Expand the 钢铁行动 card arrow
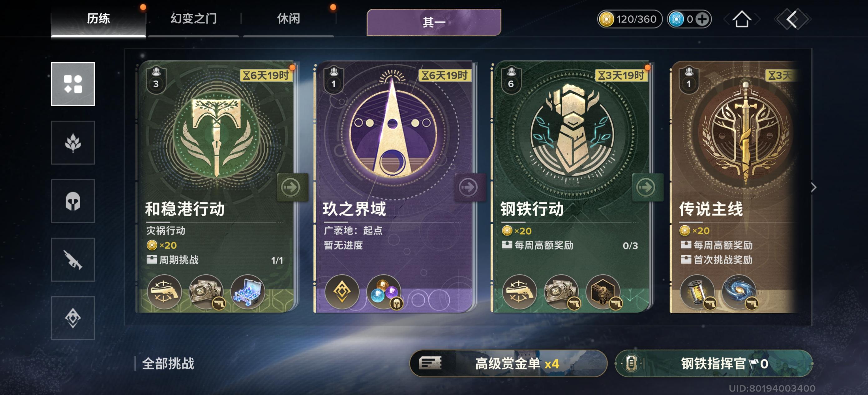Screen dimensions: 868x395 click(x=647, y=187)
